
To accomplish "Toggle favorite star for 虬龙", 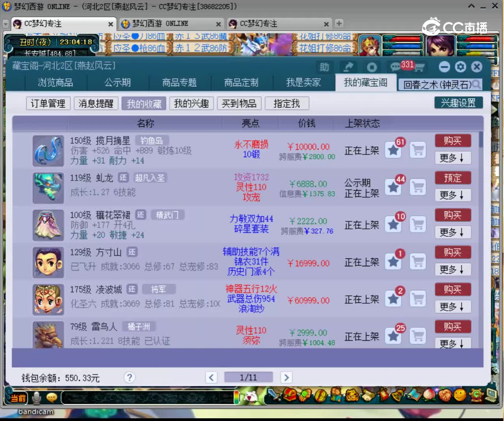I will 393,187.
